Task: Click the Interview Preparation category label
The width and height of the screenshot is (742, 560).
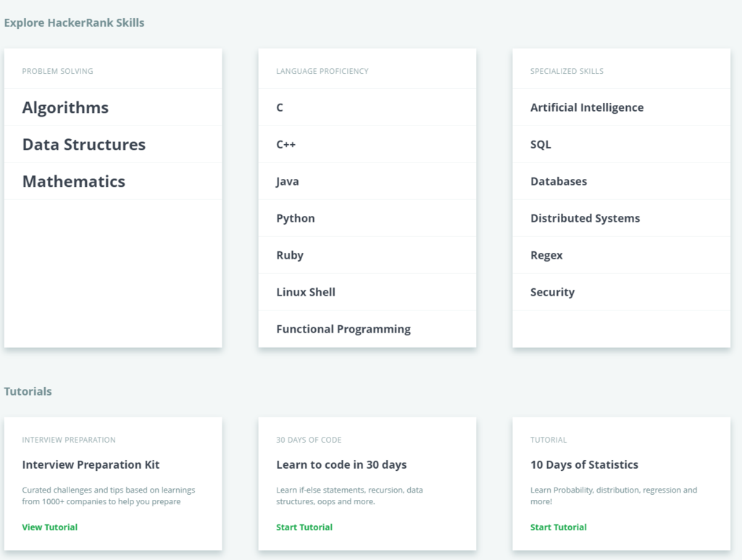Action: [x=69, y=440]
